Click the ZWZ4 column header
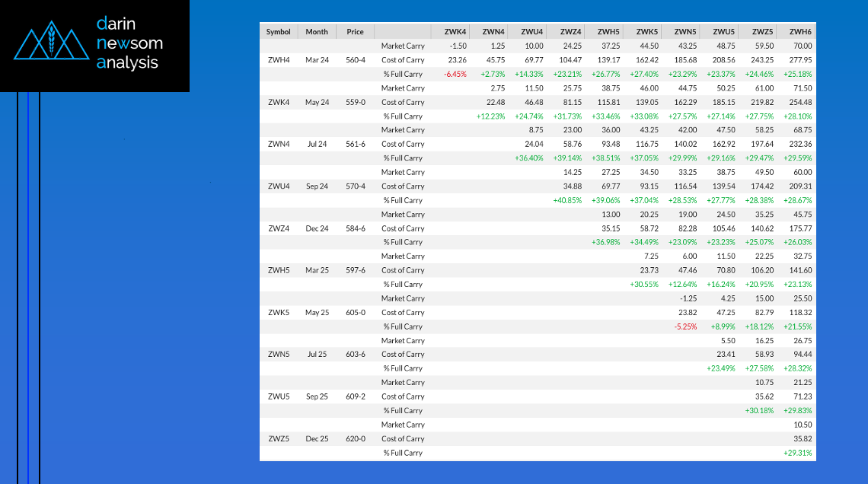 (570, 32)
